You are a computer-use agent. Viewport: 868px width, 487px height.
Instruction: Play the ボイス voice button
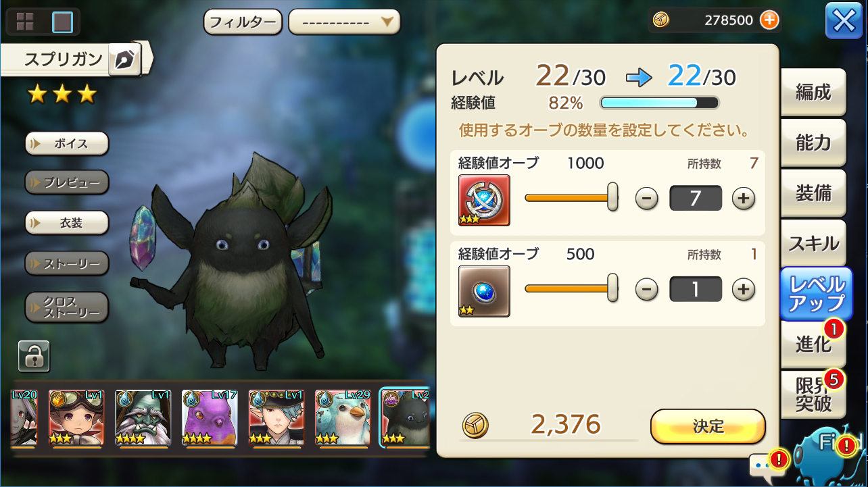pyautogui.click(x=67, y=144)
